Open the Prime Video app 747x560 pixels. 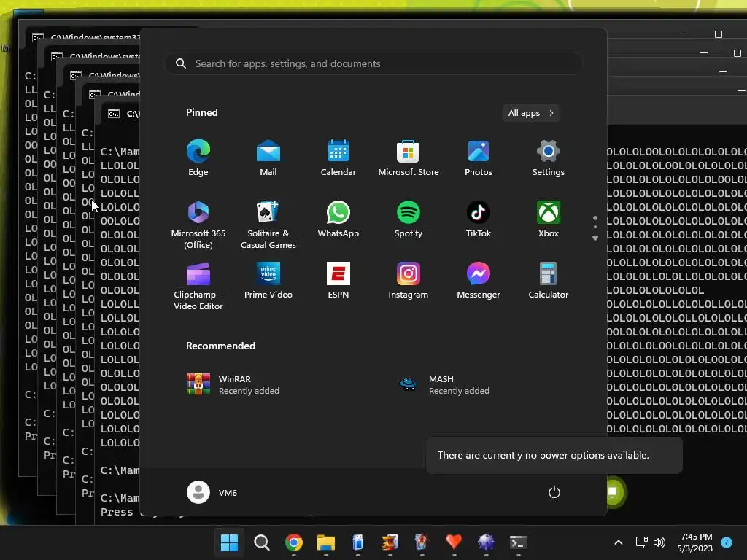[x=268, y=281]
